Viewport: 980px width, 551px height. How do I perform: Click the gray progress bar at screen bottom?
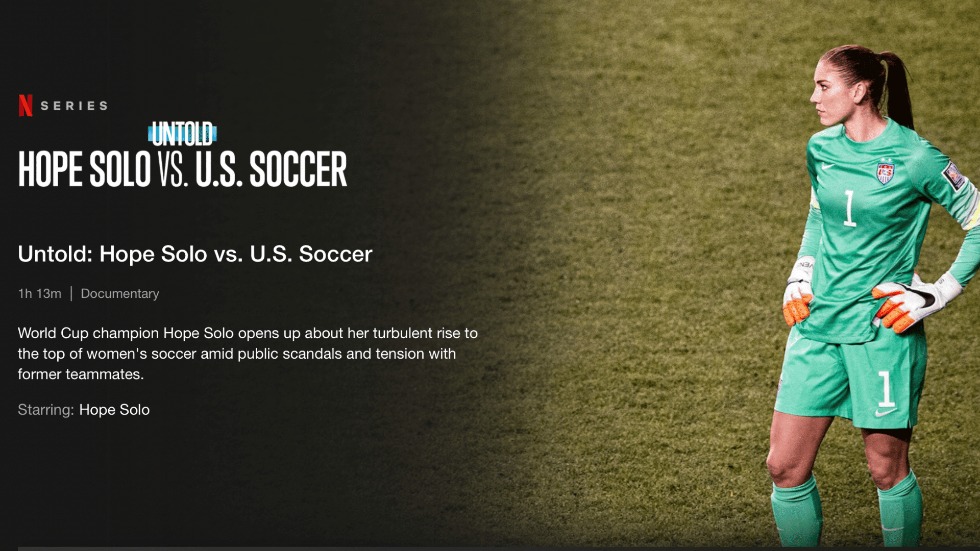499,549
